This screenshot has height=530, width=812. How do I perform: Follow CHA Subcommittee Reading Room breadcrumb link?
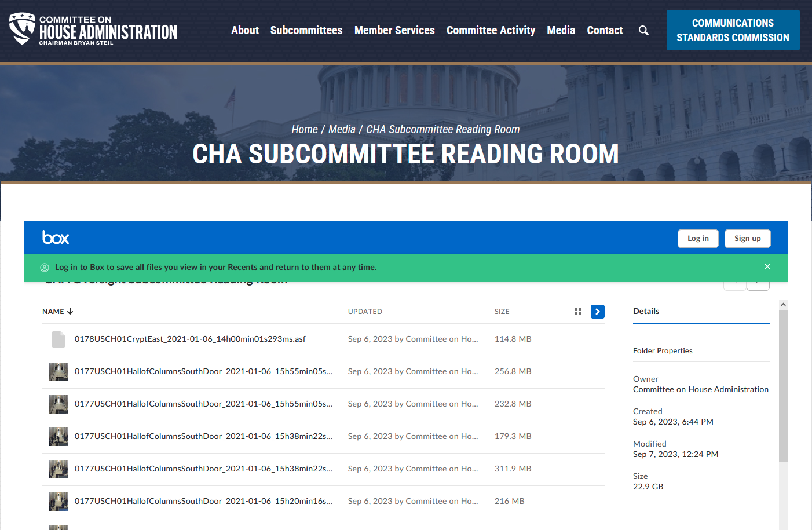[443, 129]
